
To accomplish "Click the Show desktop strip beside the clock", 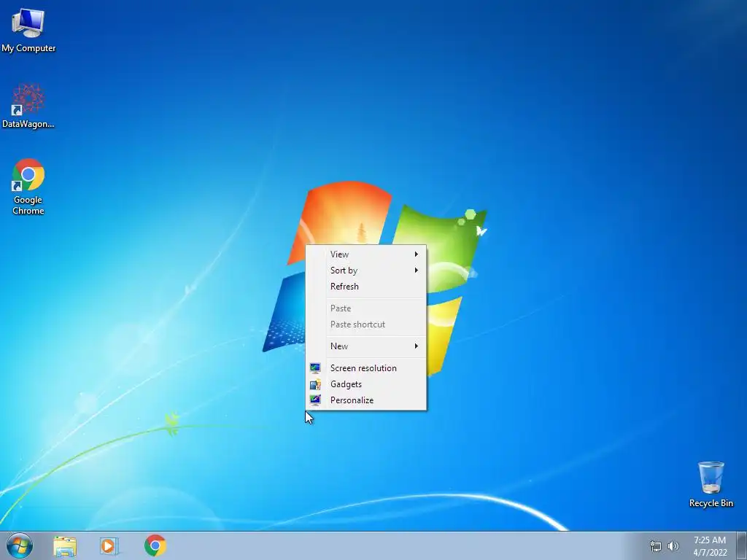I will (x=742, y=545).
